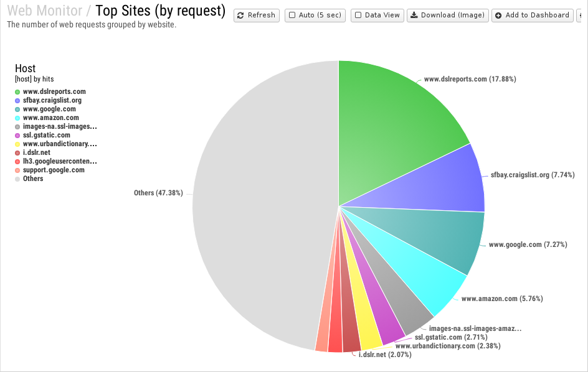Enable the Auto (5 sec) checkbox
Image resolution: width=588 pixels, height=372 pixels.
292,16
